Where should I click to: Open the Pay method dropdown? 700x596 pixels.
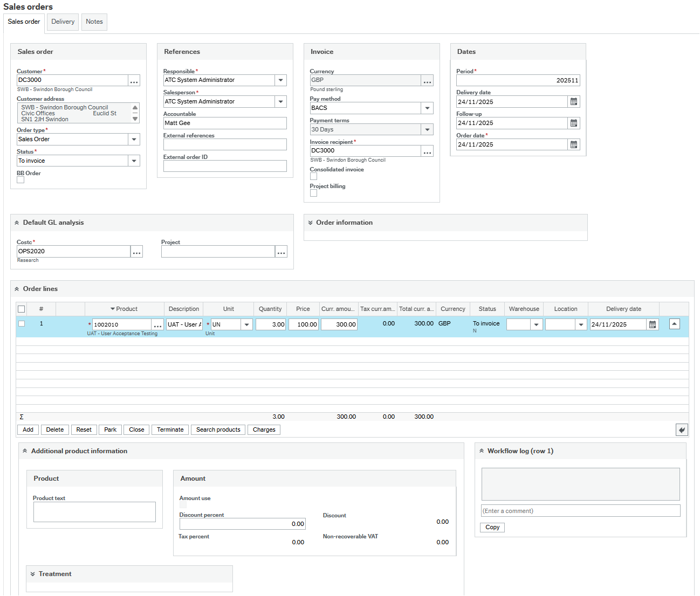[427, 108]
